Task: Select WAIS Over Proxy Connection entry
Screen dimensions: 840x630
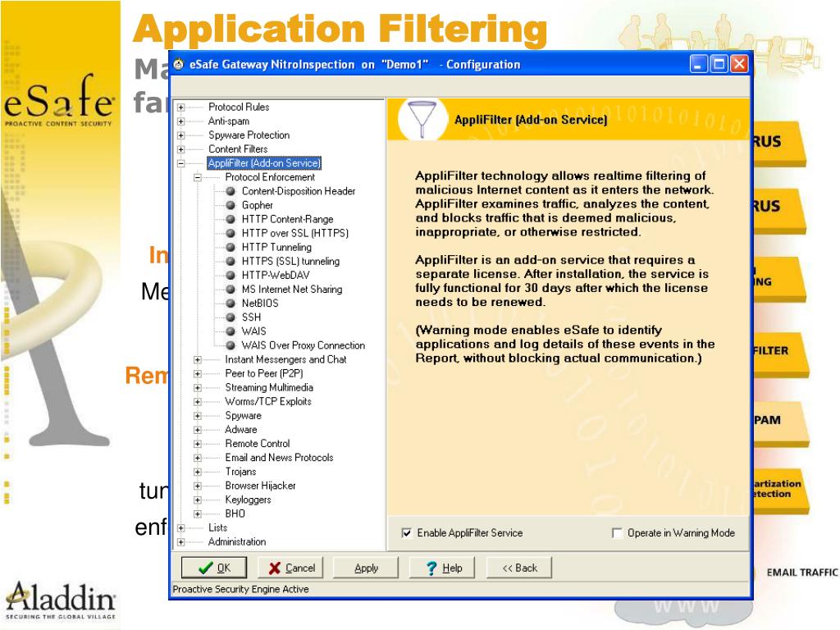Action: (304, 345)
